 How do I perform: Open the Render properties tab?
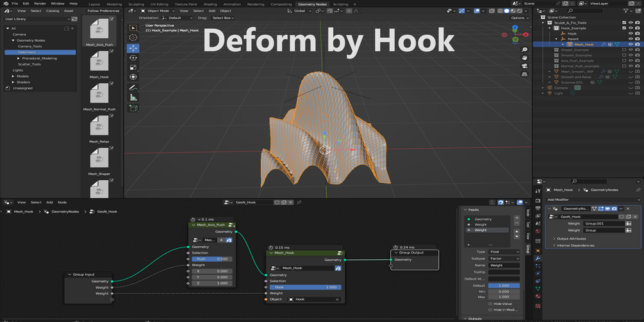pyautogui.click(x=538, y=201)
